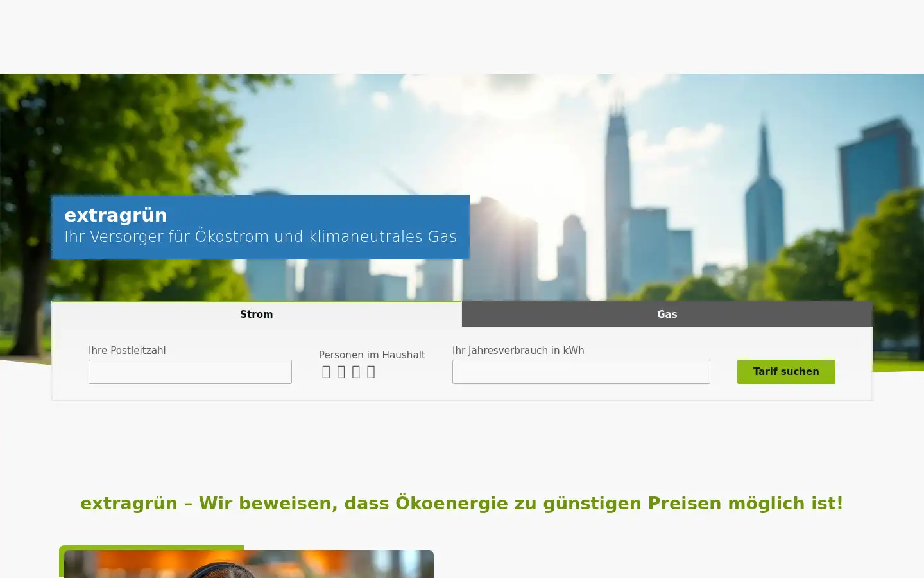924x578 pixels.
Task: Focus the Ihr Jahresverbrauch in kWh field
Action: (581, 372)
